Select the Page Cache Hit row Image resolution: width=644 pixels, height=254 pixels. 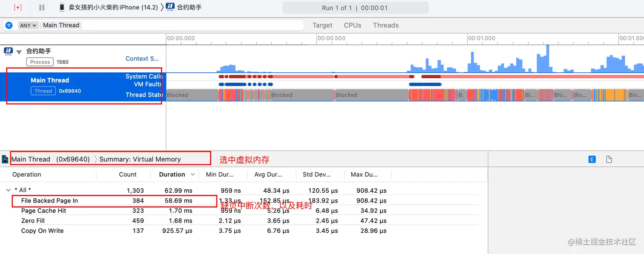coord(239,211)
